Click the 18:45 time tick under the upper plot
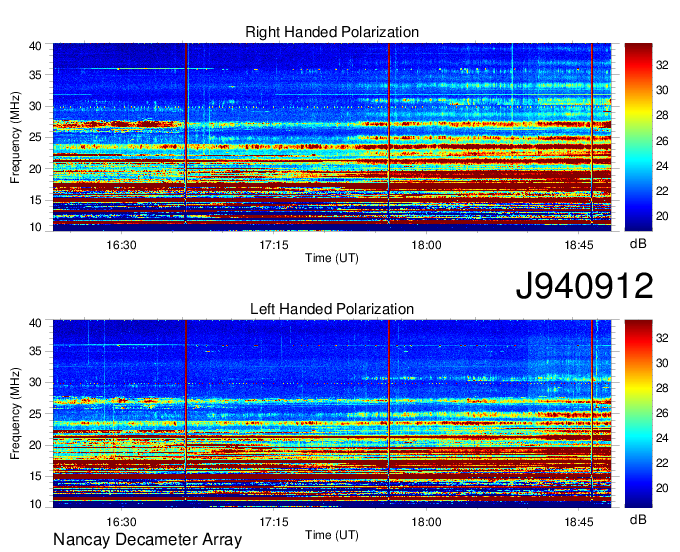Viewport: 680px width, 552px height. [x=579, y=245]
